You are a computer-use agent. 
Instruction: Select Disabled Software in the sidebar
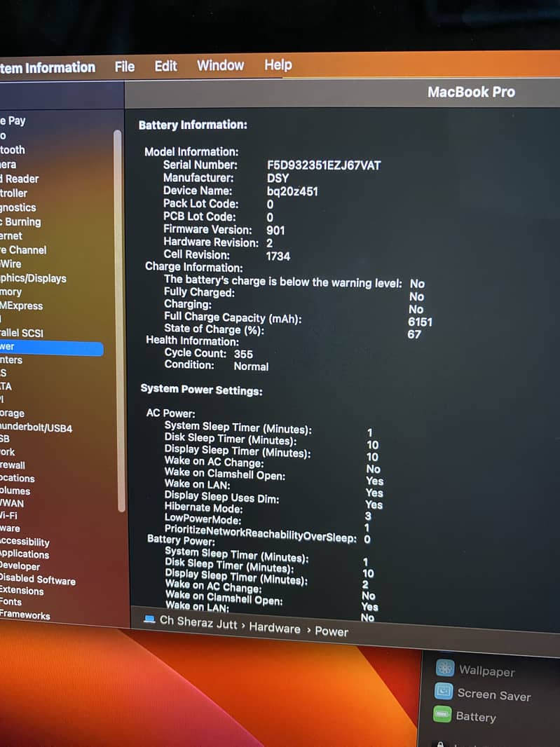[38, 580]
